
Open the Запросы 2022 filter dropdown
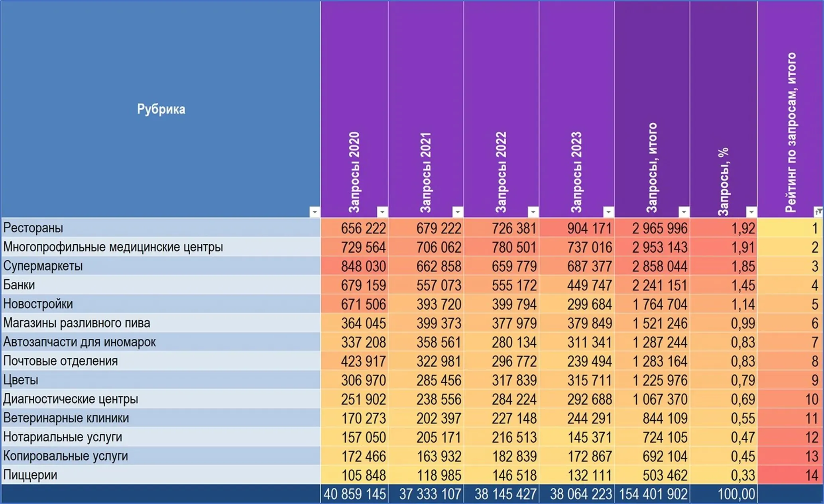(533, 212)
